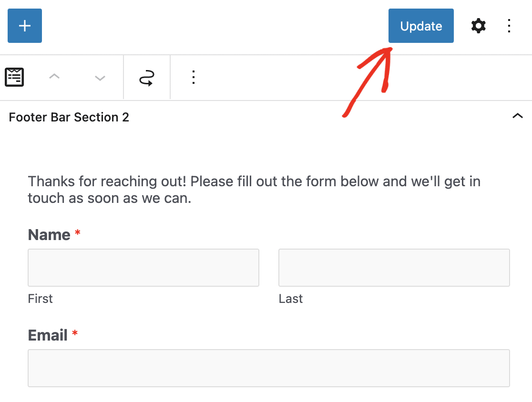Click the Update button to save changes
Viewport: 532px width, 402px height.
coord(421,26)
